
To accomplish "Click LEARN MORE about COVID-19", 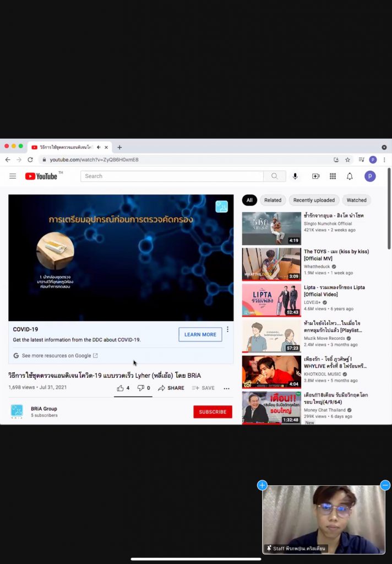I will coord(200,334).
